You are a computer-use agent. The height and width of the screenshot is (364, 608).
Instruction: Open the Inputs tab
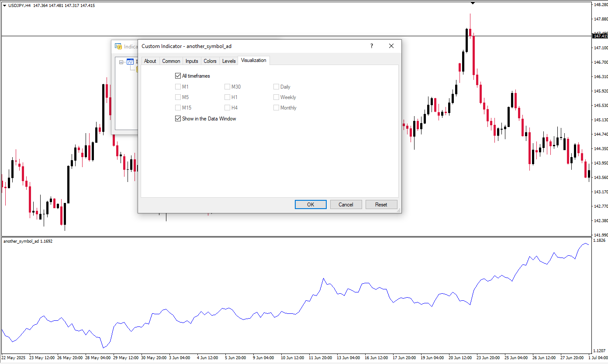(191, 61)
